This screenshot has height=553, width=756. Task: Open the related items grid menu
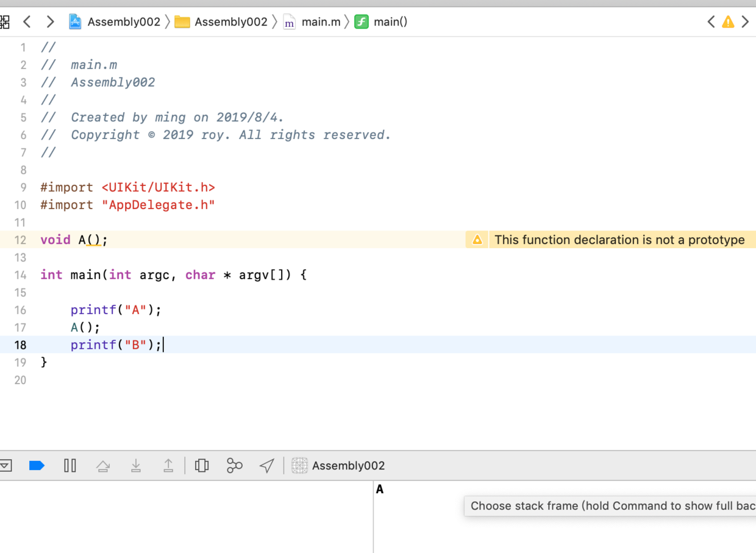(4, 22)
